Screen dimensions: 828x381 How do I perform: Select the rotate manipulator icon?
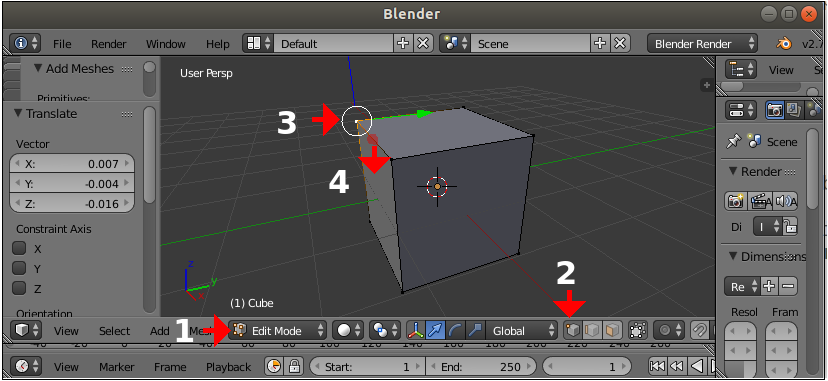(x=455, y=331)
